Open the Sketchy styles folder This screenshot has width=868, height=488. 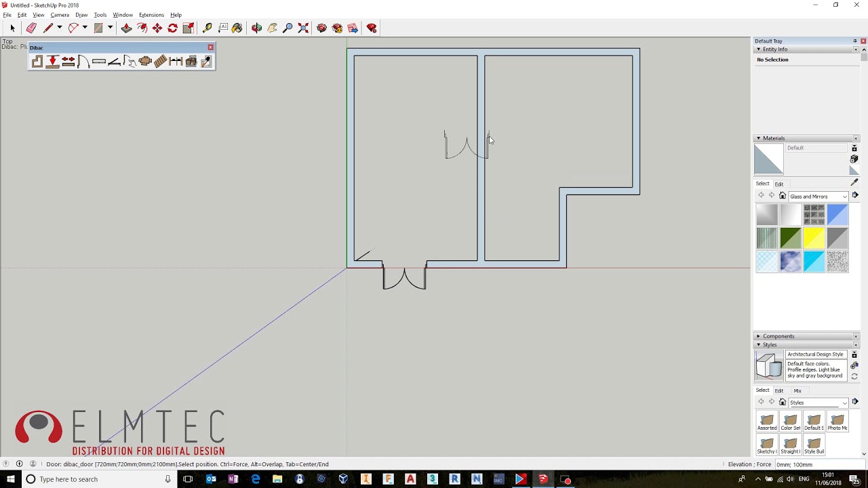[767, 446]
